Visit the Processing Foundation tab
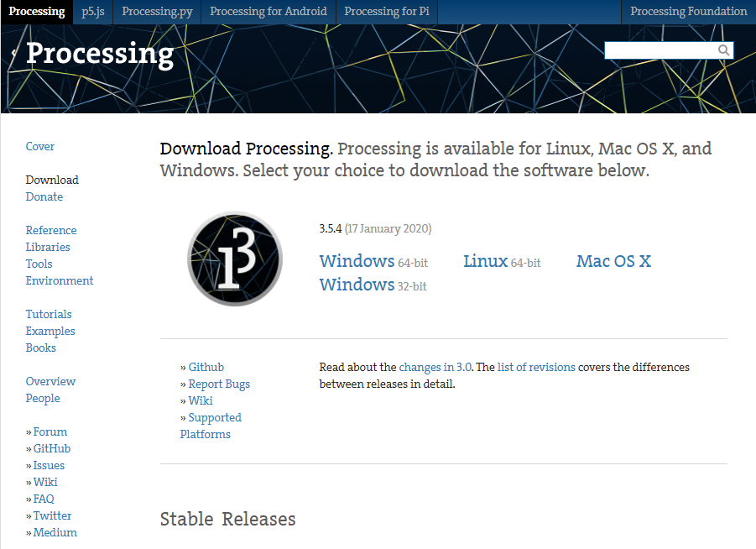The image size is (756, 549). point(689,12)
